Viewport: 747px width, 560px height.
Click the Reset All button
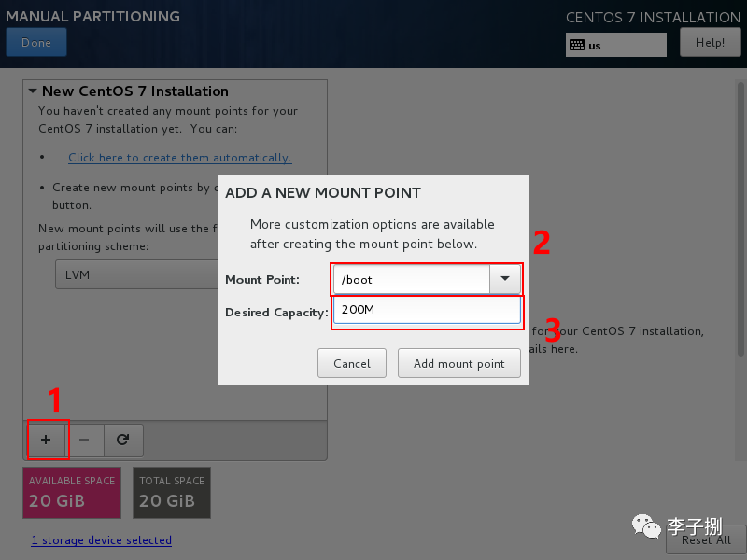pyautogui.click(x=706, y=539)
